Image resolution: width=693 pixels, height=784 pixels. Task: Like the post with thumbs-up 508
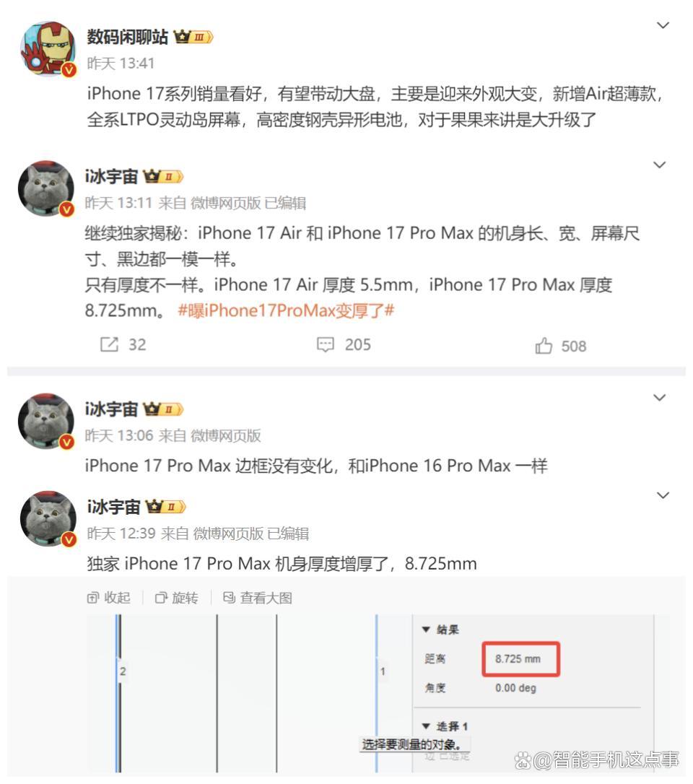[x=544, y=346]
